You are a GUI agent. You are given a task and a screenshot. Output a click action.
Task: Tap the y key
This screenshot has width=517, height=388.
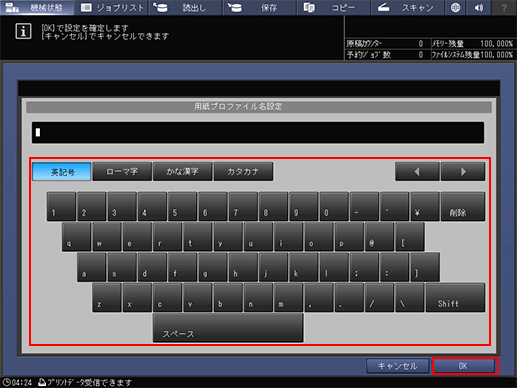click(x=228, y=237)
